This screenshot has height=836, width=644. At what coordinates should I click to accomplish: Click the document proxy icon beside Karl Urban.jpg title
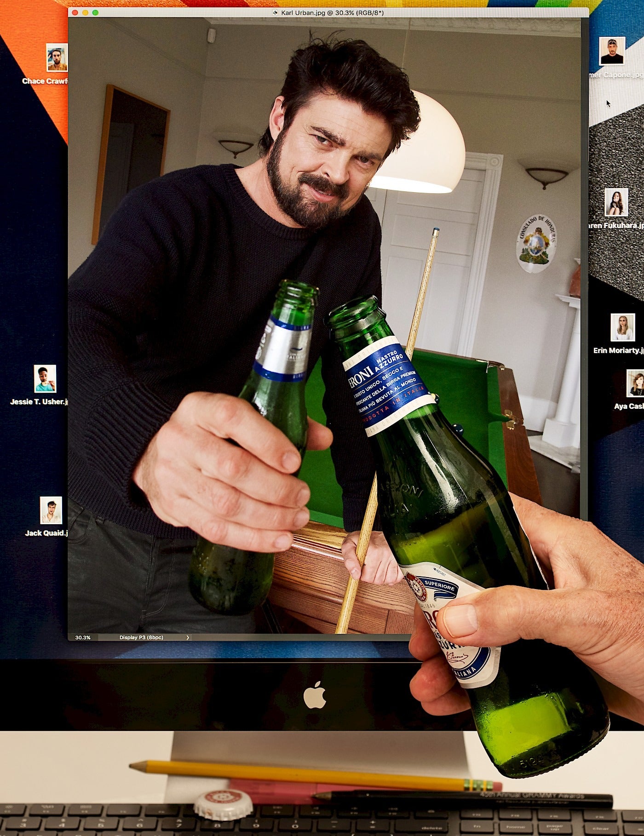[x=276, y=13]
